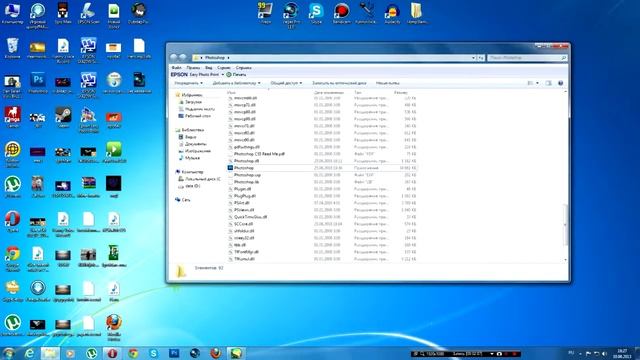This screenshot has width=640, height=360.
Task: Open the EPSON Easy Photo Print dropdown
Action: pos(222,75)
